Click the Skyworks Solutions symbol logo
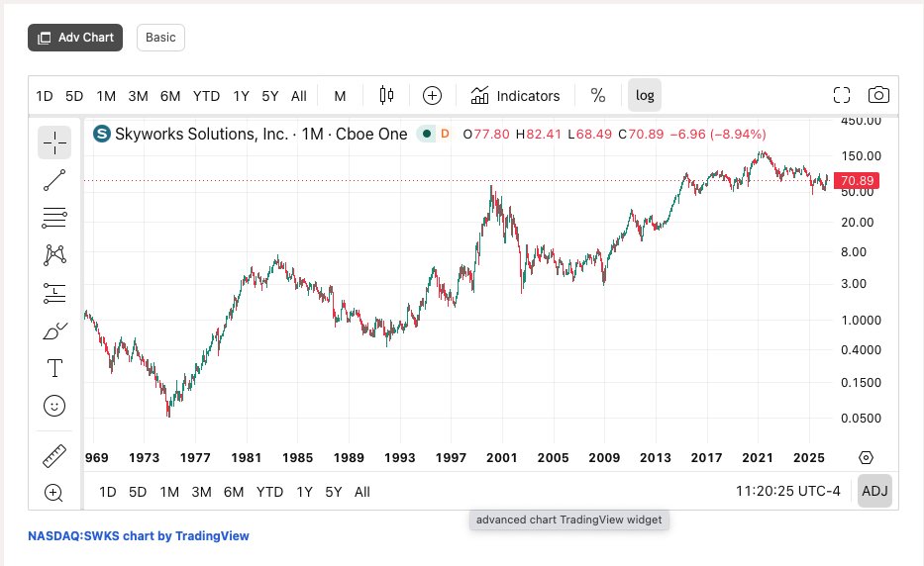Viewport: 924px width, 566px height. coord(102,134)
